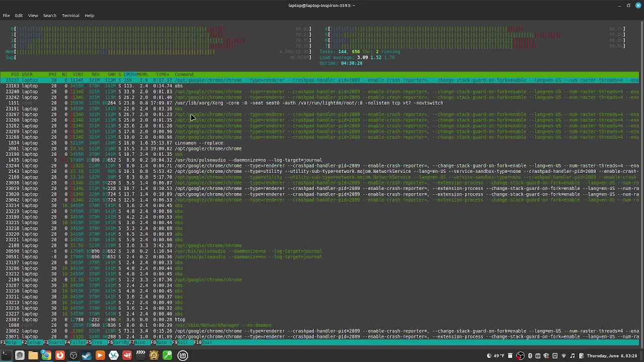Viewport: 644px width, 362px height.
Task: Open the terminal launcher in the taskbar
Action: pos(6,355)
